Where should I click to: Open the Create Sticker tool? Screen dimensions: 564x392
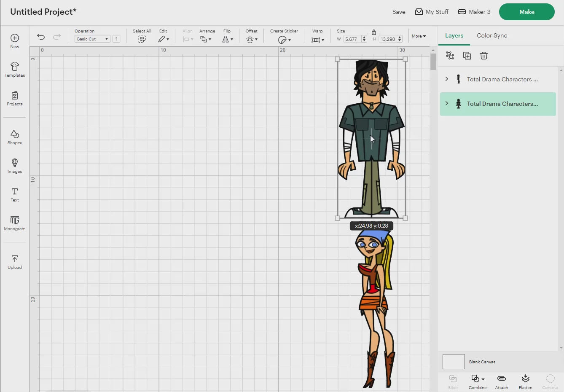point(284,40)
